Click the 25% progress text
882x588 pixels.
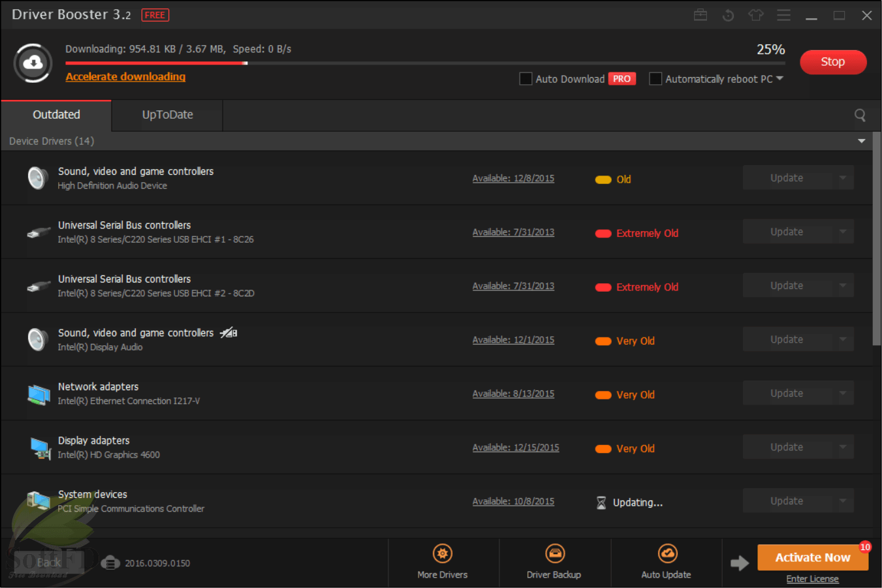click(770, 50)
